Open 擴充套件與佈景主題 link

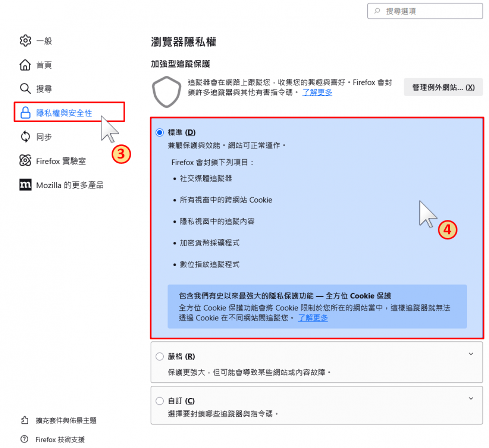(59, 420)
